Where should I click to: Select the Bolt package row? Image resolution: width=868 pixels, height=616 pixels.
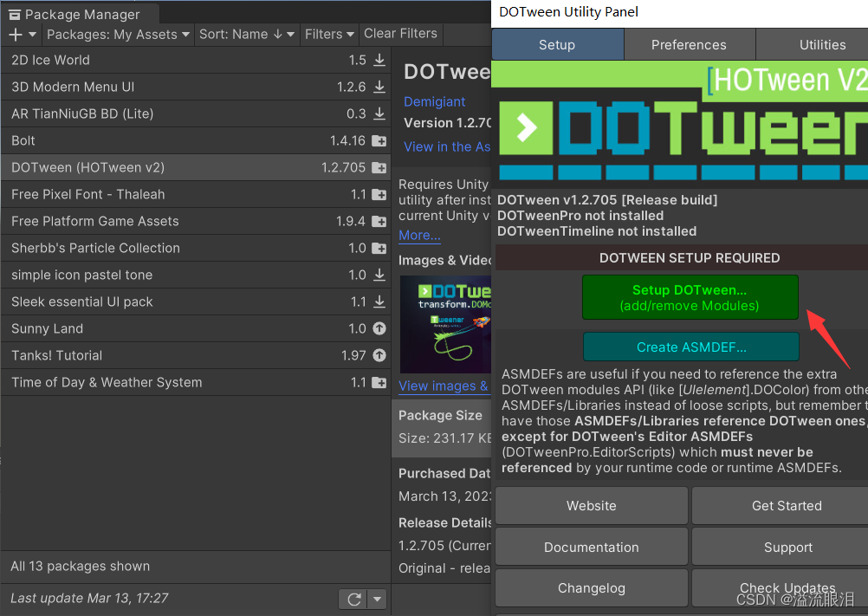click(196, 140)
